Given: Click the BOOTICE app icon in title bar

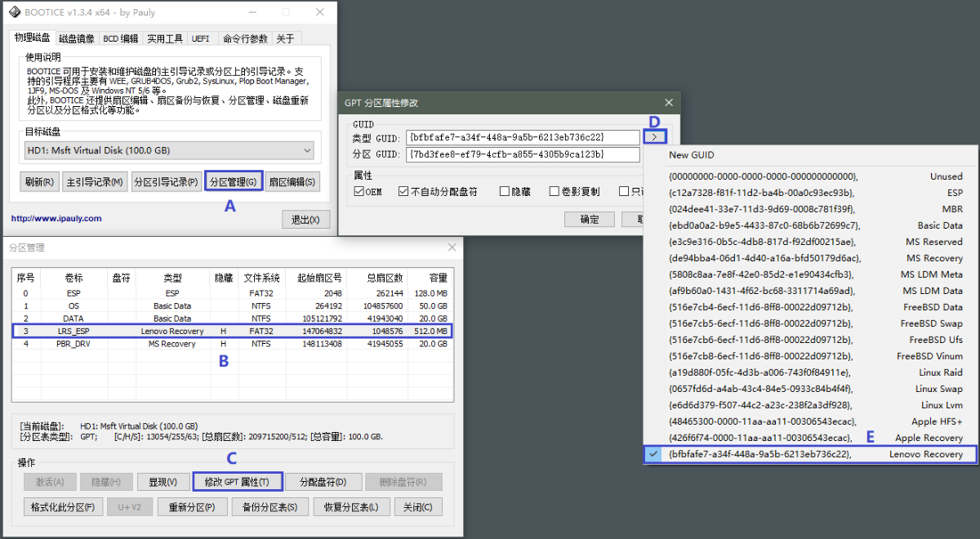Looking at the screenshot, I should (x=15, y=11).
